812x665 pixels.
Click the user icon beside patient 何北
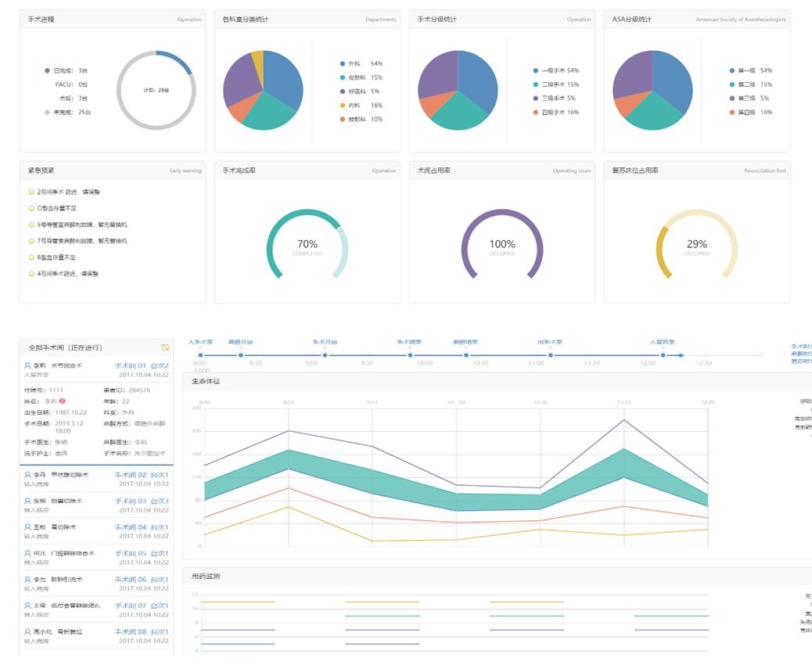[x=28, y=553]
